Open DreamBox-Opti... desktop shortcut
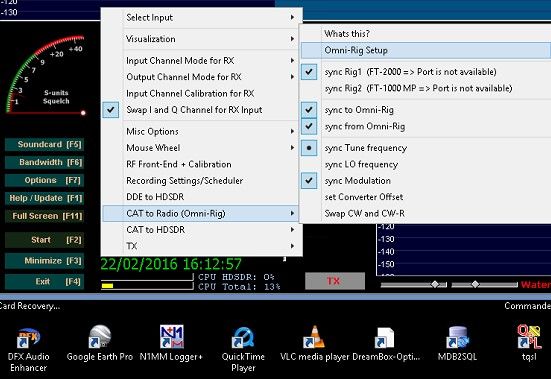Screen dimensions: 551x379 (x=385, y=344)
